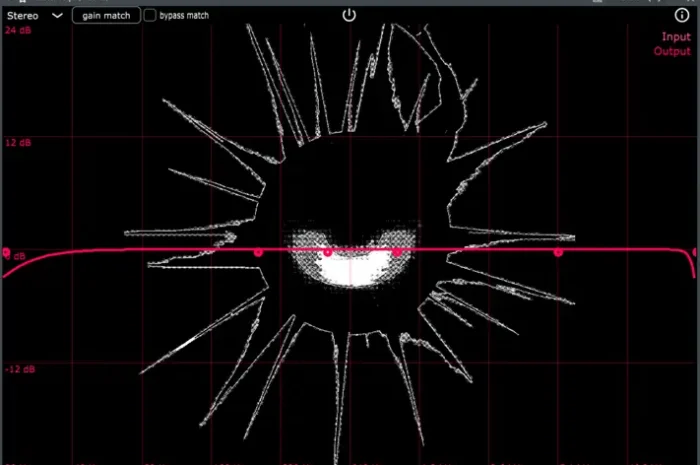Select the third EQ band node from left
The image size is (700, 465).
point(327,253)
